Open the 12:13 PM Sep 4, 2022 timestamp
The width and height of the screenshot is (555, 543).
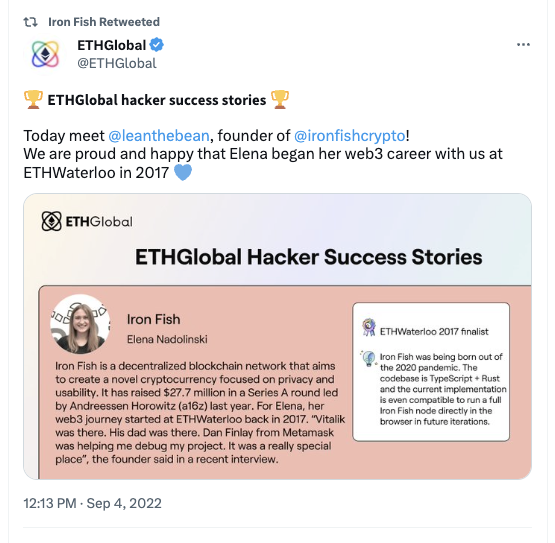[x=92, y=503]
